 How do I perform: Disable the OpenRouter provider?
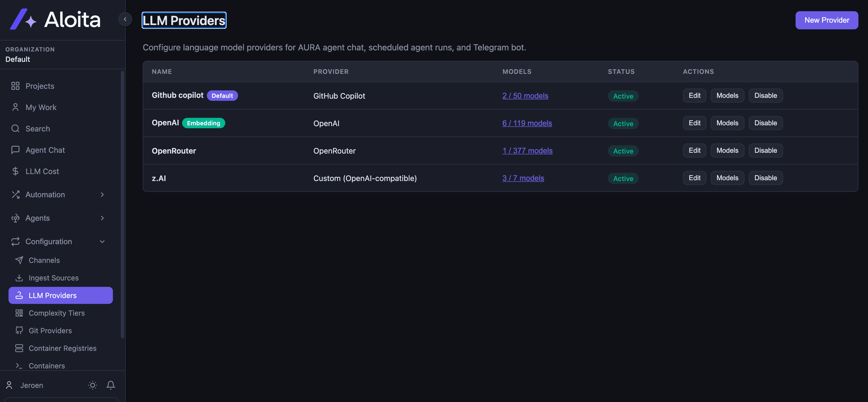coord(765,150)
